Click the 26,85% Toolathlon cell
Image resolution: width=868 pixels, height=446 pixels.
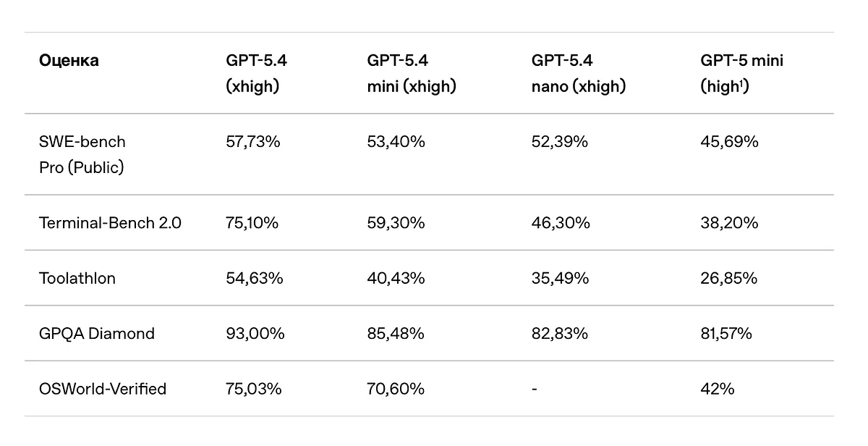click(728, 278)
